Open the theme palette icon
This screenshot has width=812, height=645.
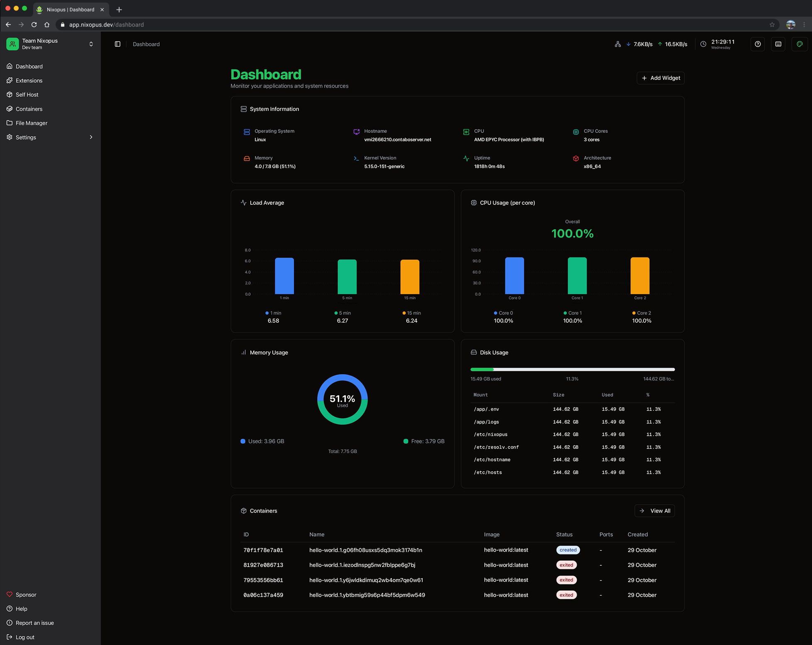(800, 44)
